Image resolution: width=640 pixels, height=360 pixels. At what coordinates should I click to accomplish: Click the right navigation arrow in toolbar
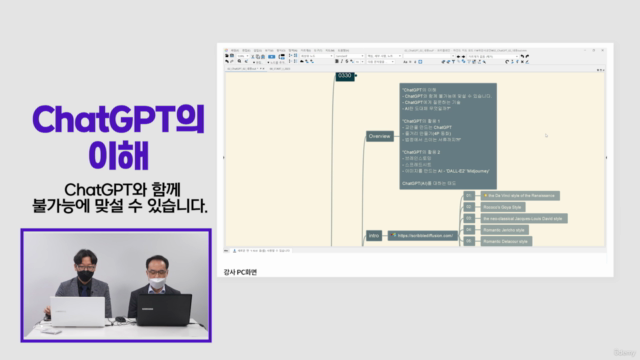pyautogui.click(x=463, y=56)
